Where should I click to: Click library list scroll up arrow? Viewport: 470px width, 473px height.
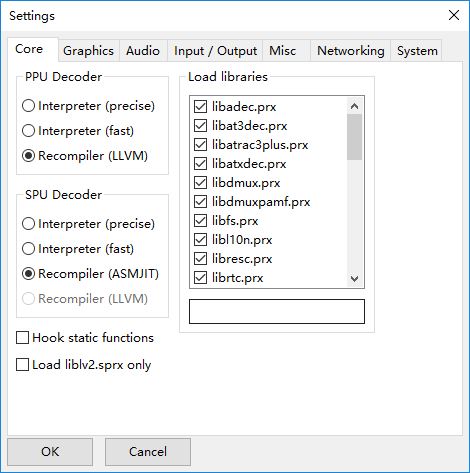point(355,106)
